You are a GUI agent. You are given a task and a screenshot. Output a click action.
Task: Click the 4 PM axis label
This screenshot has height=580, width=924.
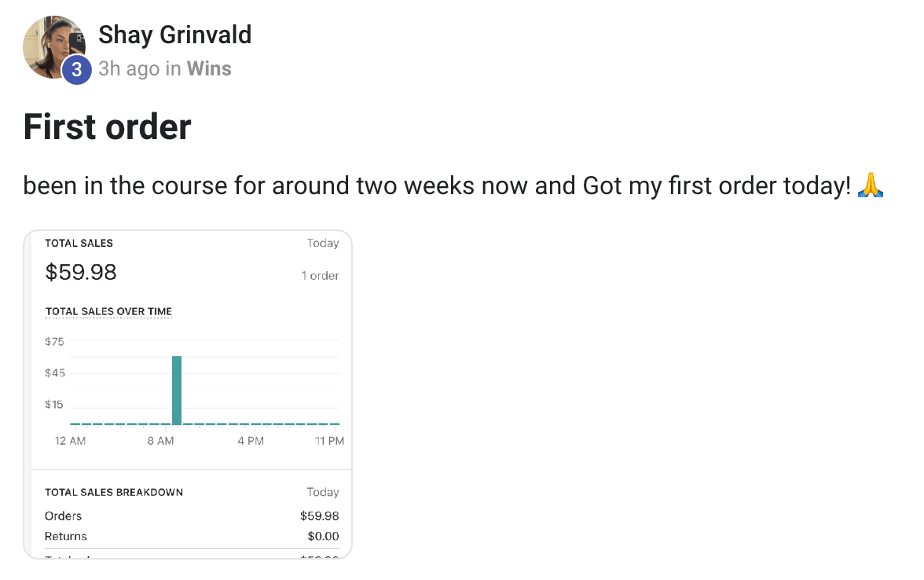pyautogui.click(x=251, y=441)
